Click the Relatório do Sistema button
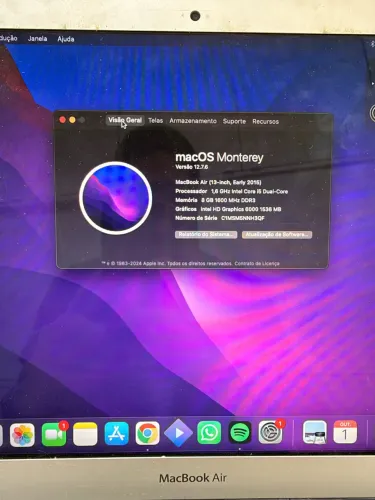 206,234
